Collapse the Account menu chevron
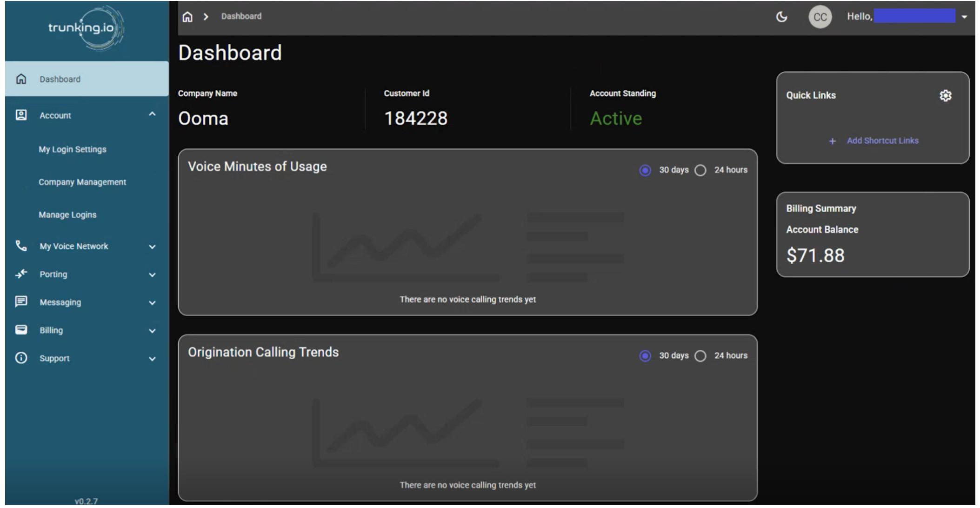The height and width of the screenshot is (508, 980). 152,114
